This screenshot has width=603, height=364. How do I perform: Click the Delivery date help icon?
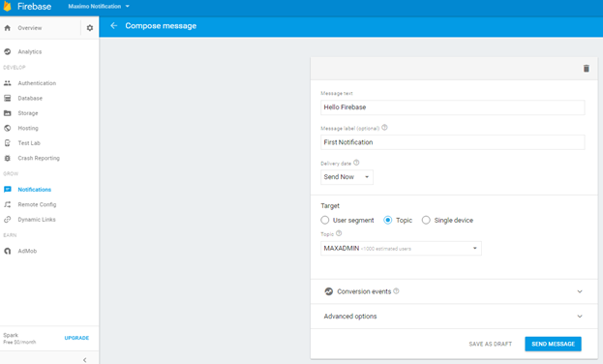(356, 163)
